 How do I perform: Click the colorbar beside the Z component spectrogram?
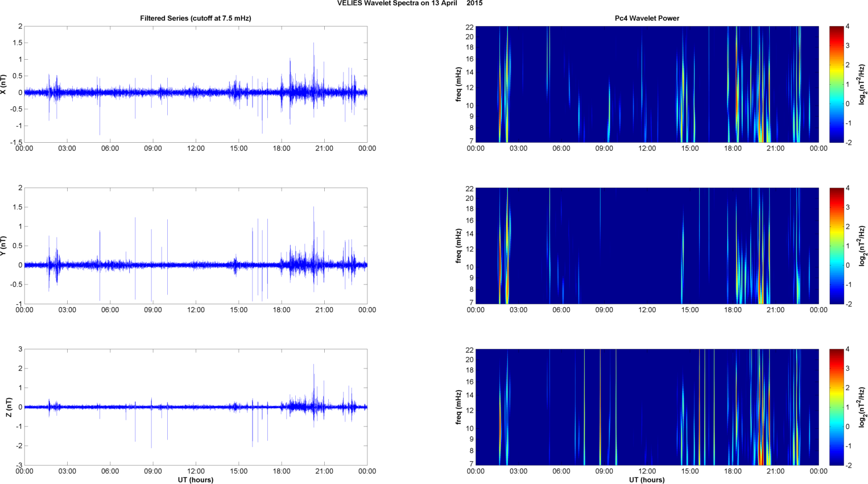pyautogui.click(x=836, y=407)
